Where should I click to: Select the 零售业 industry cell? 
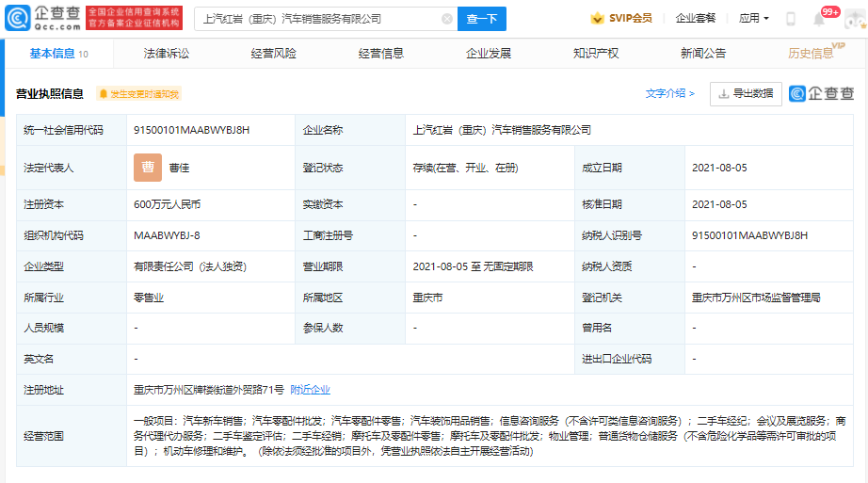149,298
